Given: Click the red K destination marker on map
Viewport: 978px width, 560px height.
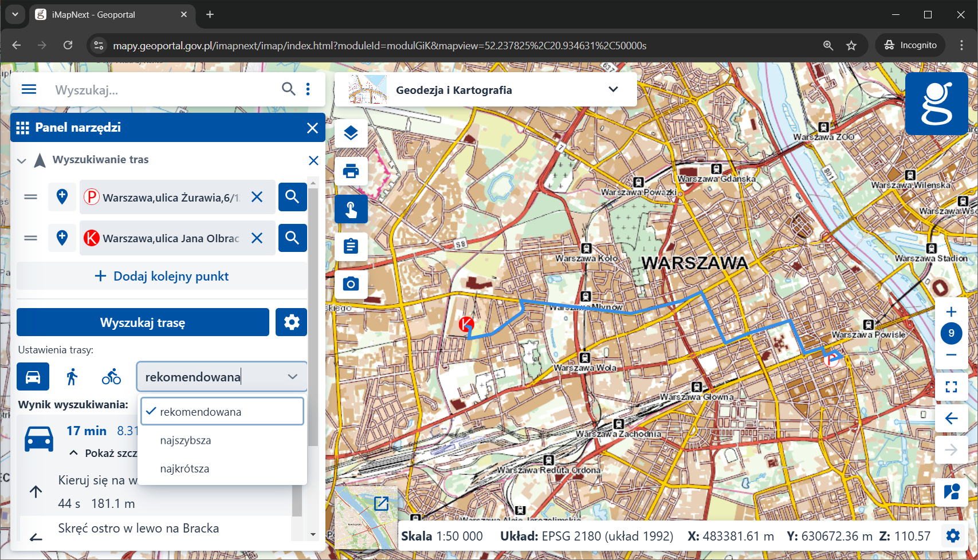Looking at the screenshot, I should 466,324.
